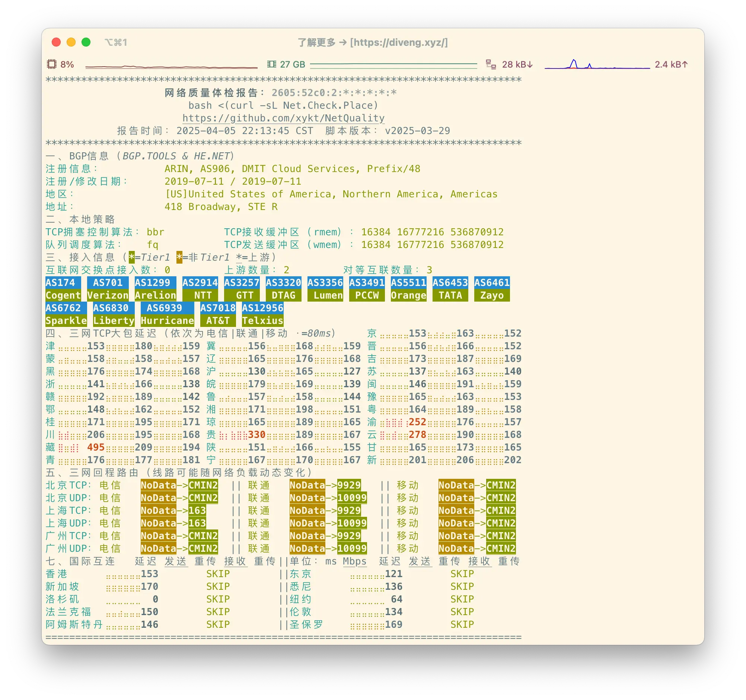Image resolution: width=746 pixels, height=700 pixels.
Task: Click the DTAG label
Action: tap(283, 295)
